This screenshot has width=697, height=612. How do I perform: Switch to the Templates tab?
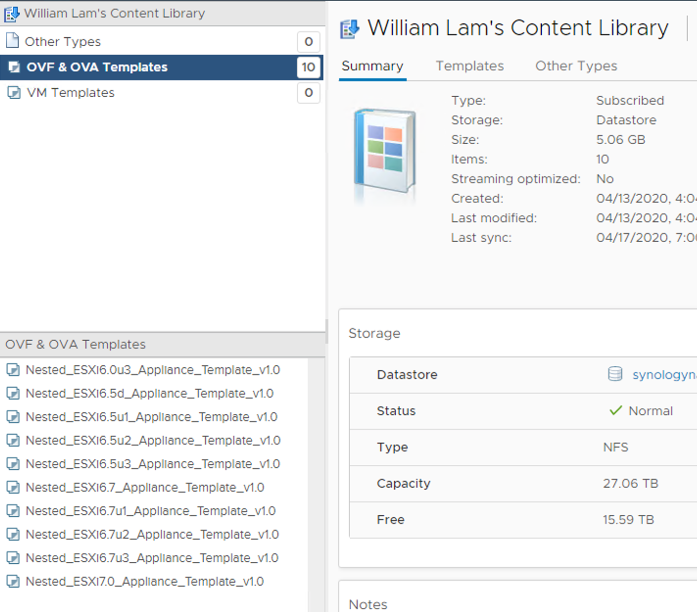click(x=470, y=66)
